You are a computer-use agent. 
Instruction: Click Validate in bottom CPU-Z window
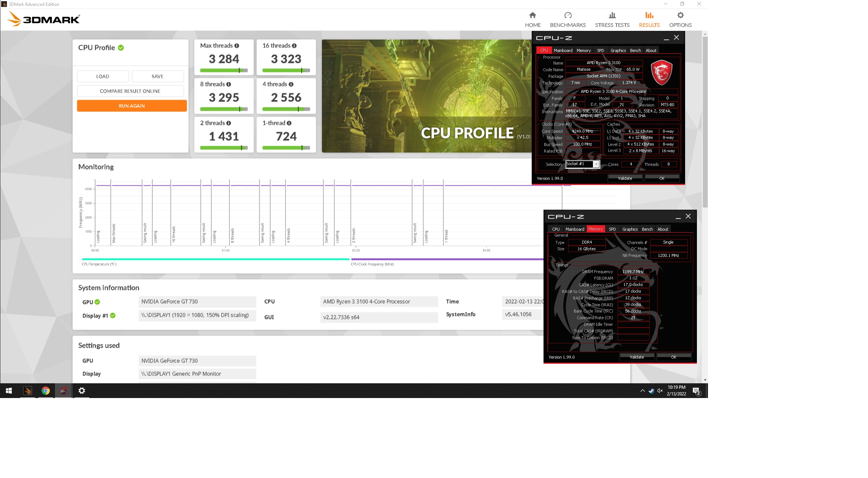click(x=637, y=357)
